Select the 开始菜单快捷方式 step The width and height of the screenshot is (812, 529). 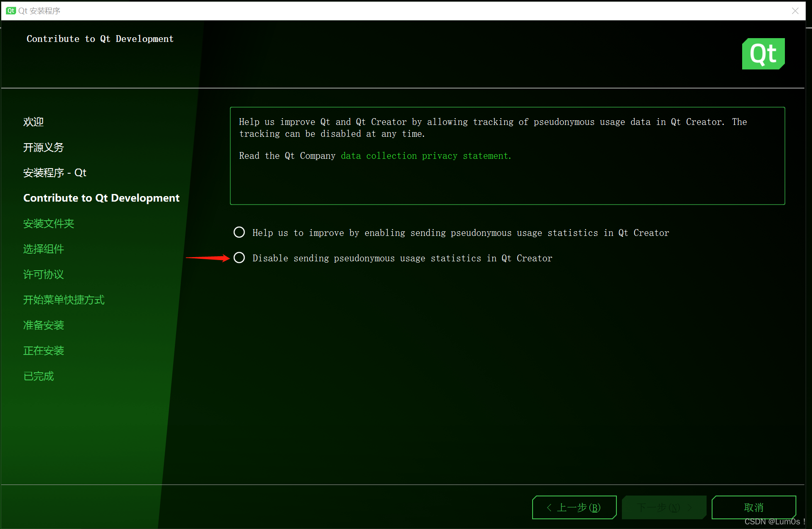pyautogui.click(x=64, y=300)
